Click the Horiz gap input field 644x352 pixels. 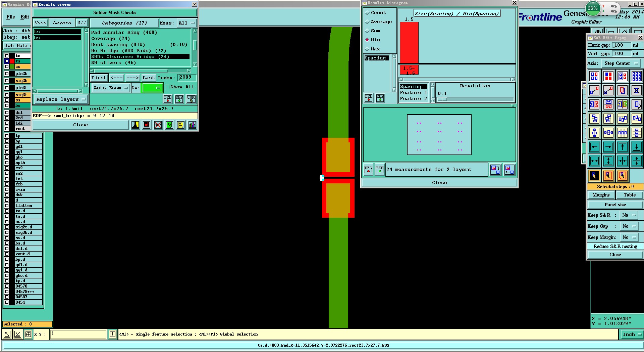point(621,45)
